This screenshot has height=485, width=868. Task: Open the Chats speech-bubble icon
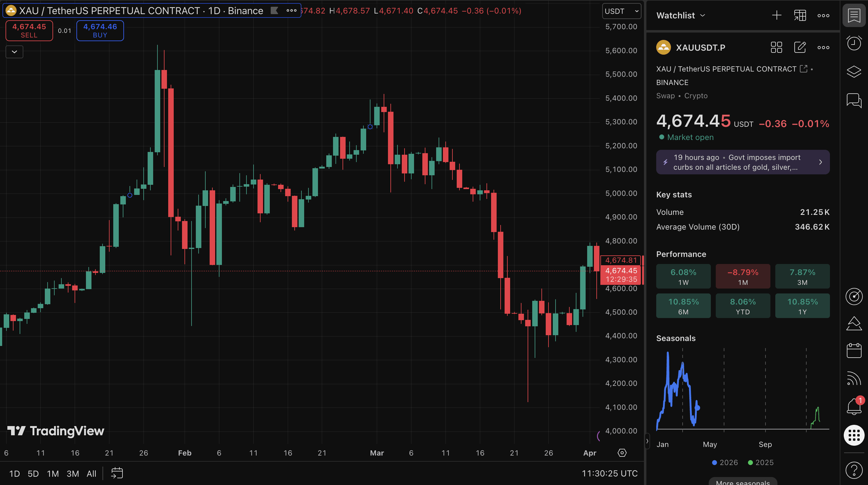pos(854,100)
